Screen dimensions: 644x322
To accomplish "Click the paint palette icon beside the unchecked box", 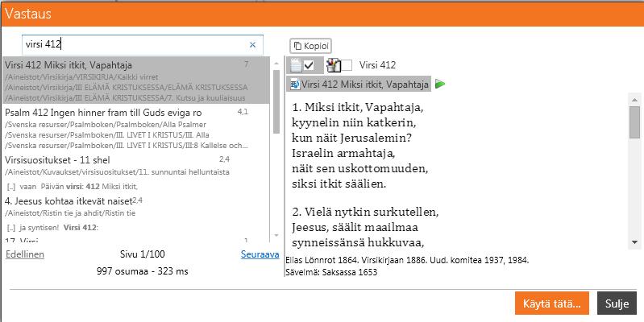I will pos(334,65).
